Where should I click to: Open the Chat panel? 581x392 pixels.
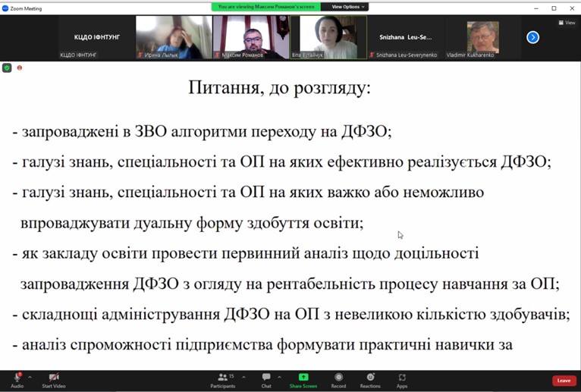point(266,381)
